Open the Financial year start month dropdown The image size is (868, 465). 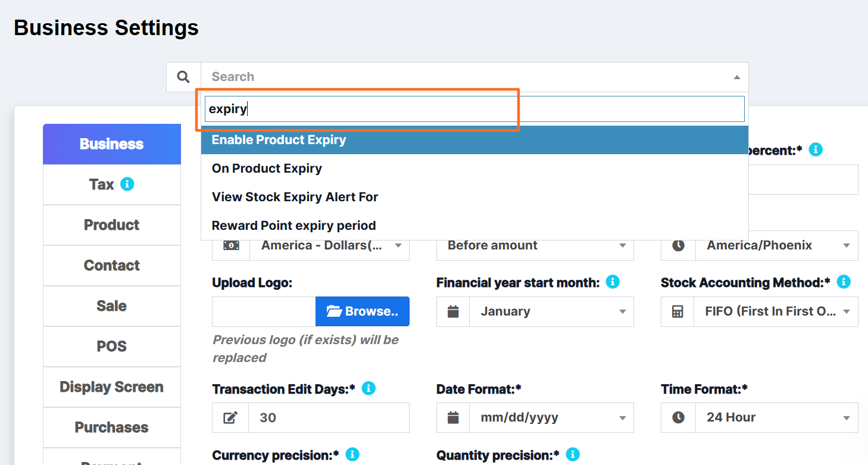pos(551,311)
